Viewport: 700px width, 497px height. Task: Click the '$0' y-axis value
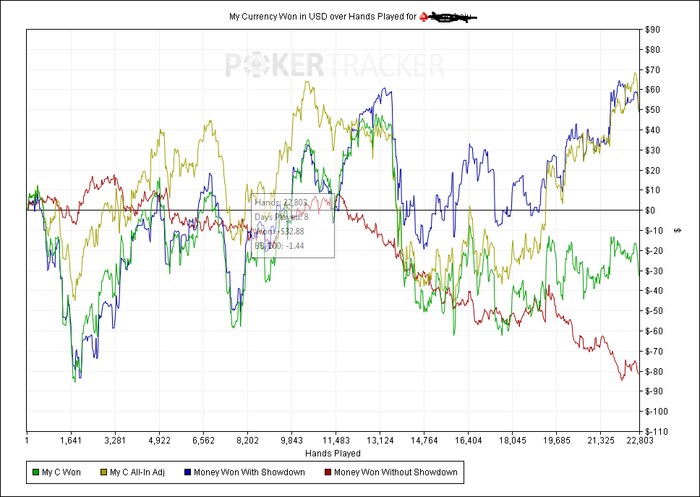(651, 210)
